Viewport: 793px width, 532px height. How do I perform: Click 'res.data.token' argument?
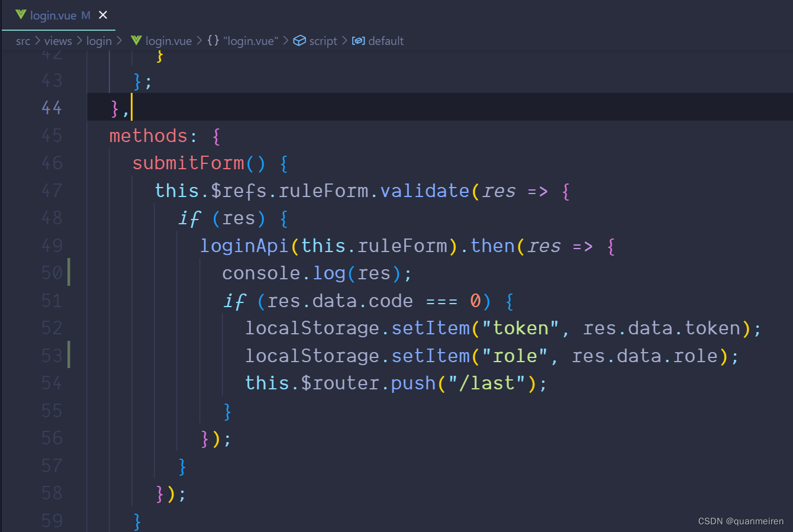(x=662, y=328)
